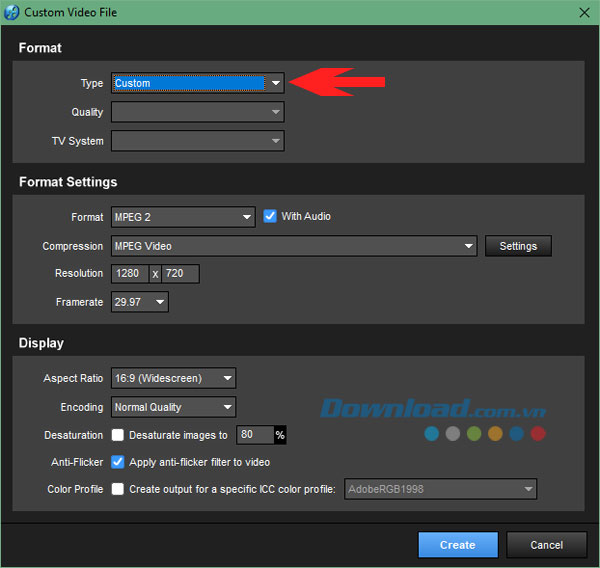Enable Desaturate images checkbox
This screenshot has width=600, height=568.
pyautogui.click(x=118, y=436)
